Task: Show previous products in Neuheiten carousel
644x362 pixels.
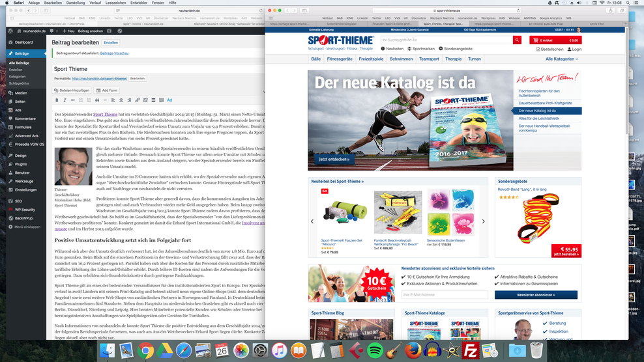Action: pos(312,221)
